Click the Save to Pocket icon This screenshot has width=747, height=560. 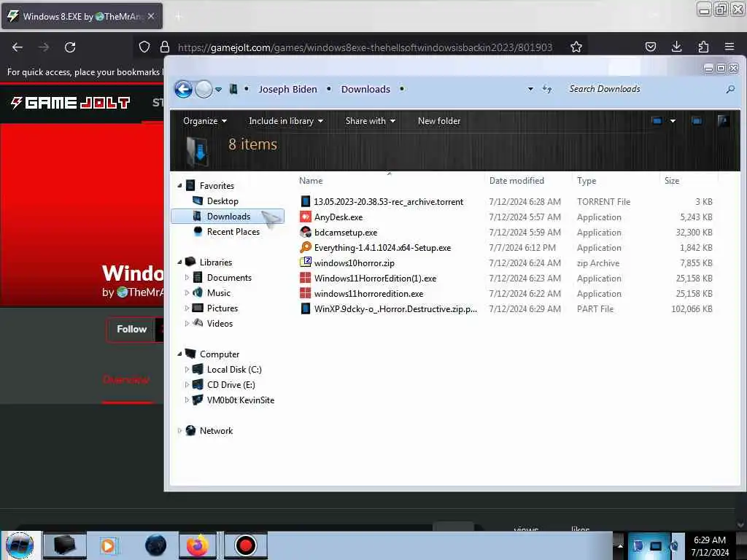click(x=650, y=47)
